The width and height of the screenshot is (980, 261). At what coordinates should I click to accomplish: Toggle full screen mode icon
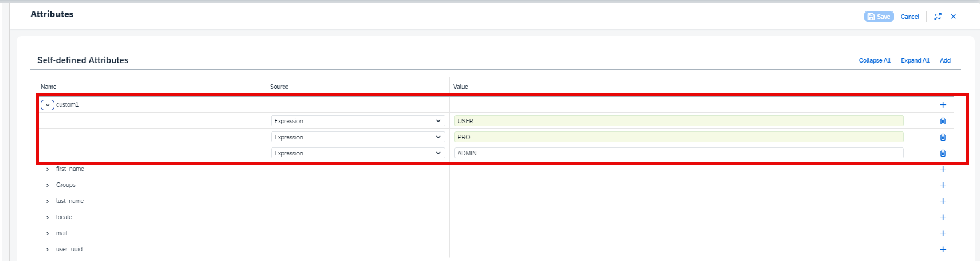[938, 17]
